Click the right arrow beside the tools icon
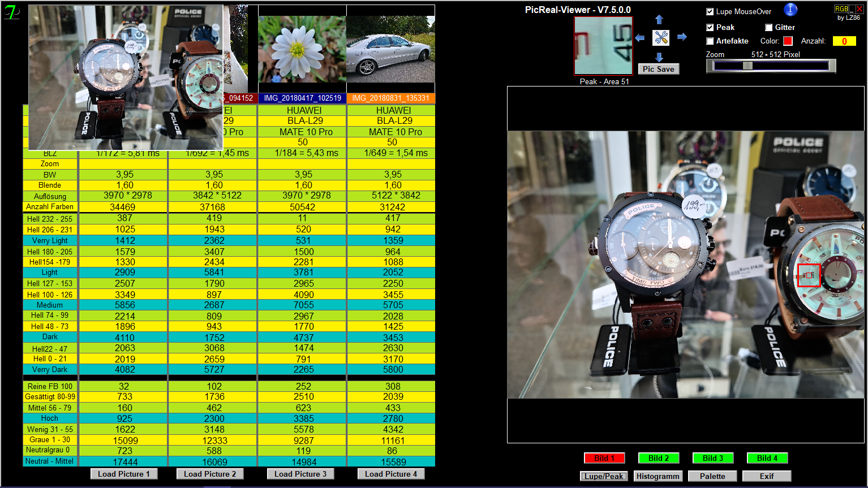Screen dimensions: 868x488 pyautogui.click(x=682, y=37)
